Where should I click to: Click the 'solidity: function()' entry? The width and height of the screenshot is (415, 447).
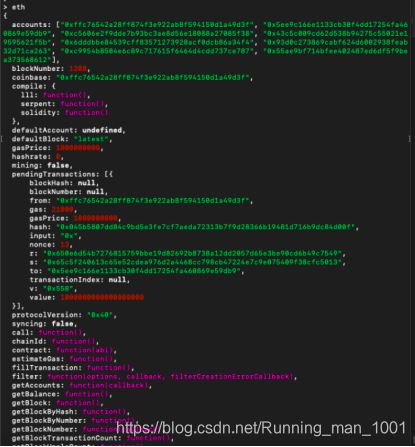coord(64,112)
